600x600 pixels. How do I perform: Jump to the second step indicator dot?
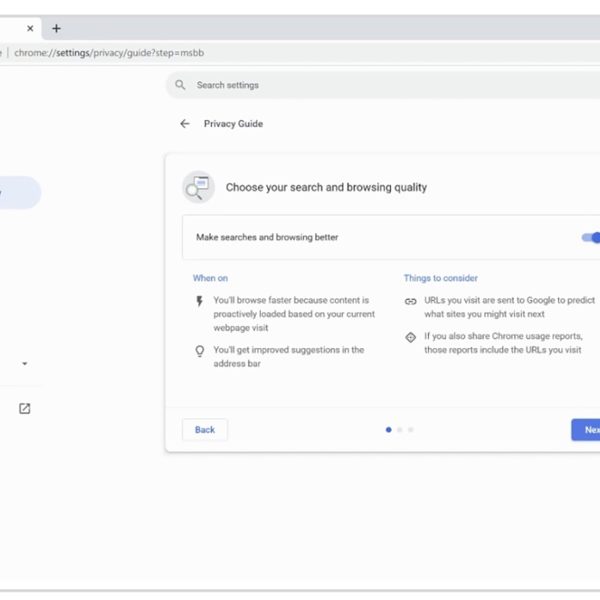399,430
